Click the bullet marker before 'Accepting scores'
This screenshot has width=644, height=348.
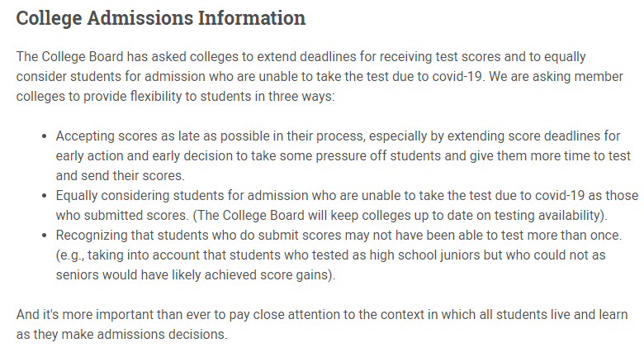click(x=45, y=136)
